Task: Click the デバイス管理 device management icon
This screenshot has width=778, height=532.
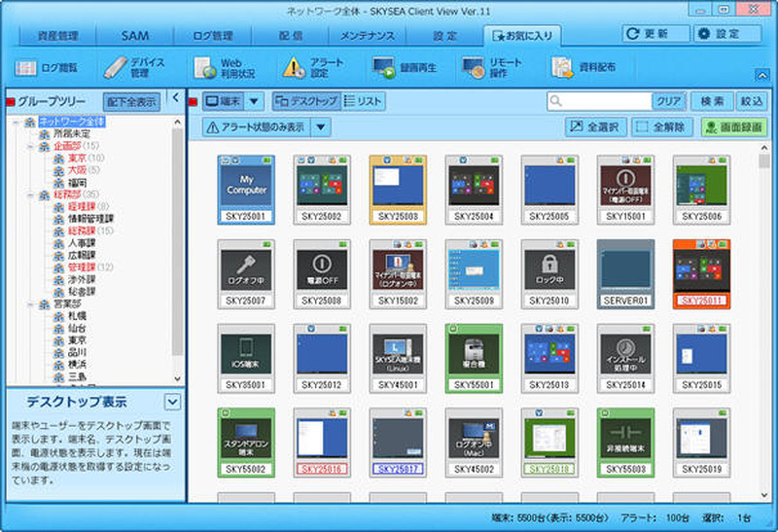Action: click(x=135, y=68)
